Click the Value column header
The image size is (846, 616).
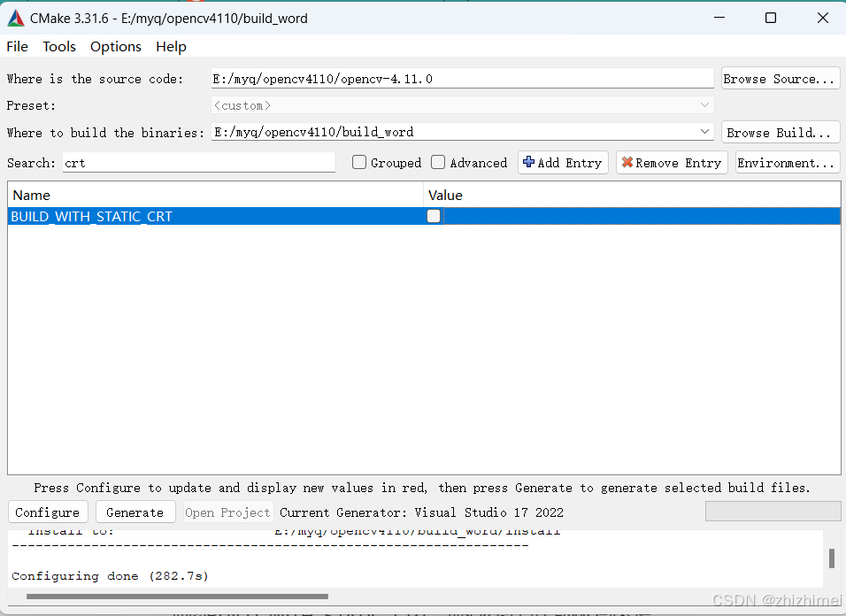click(632, 195)
